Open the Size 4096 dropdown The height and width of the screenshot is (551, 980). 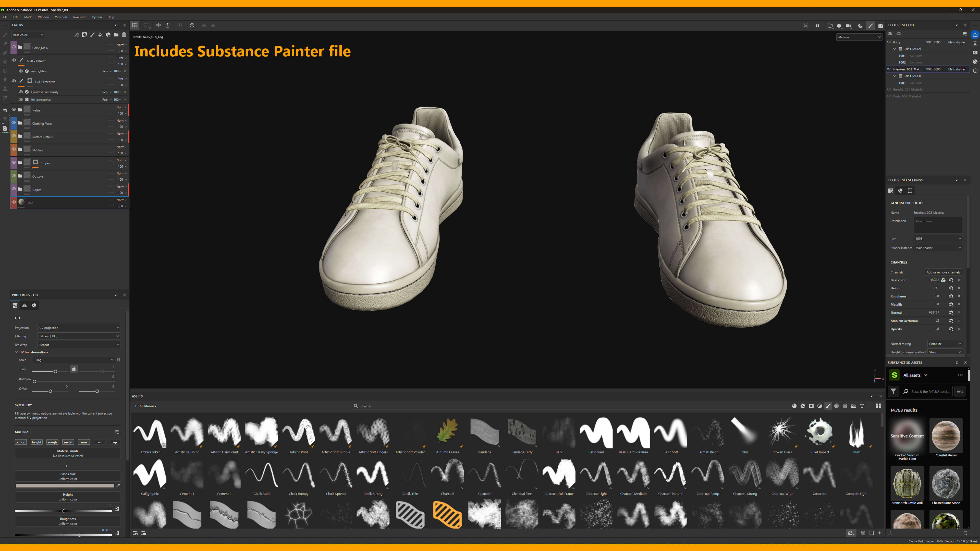[938, 239]
